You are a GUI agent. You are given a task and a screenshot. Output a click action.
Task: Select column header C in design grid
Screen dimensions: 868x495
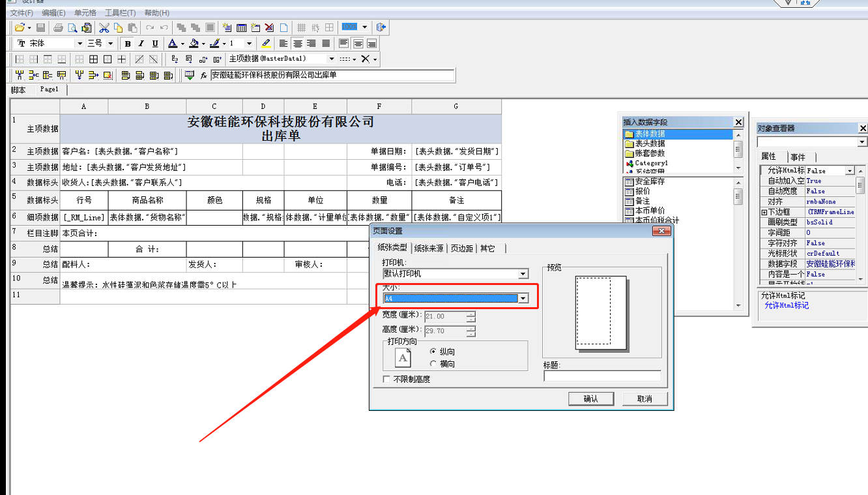click(x=214, y=106)
